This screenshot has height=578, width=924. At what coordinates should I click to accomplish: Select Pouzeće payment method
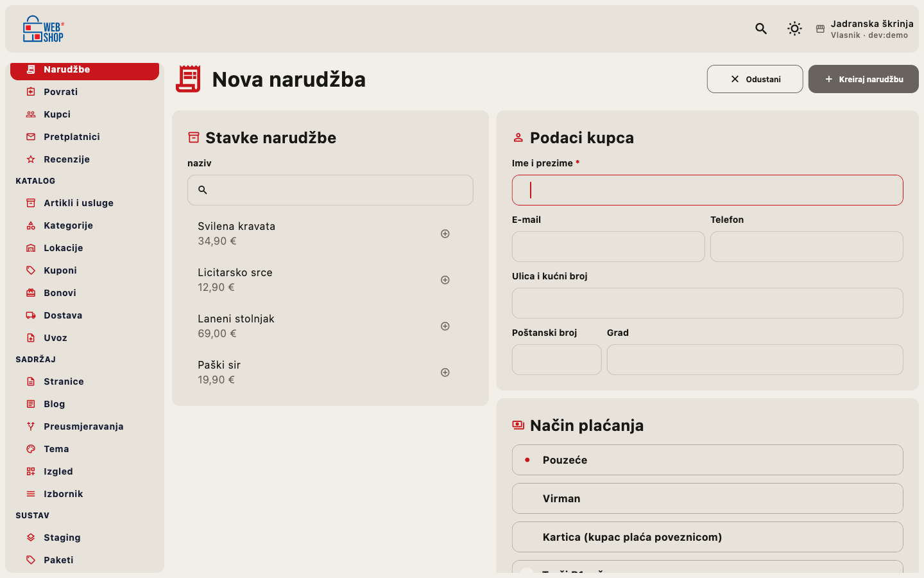707,460
